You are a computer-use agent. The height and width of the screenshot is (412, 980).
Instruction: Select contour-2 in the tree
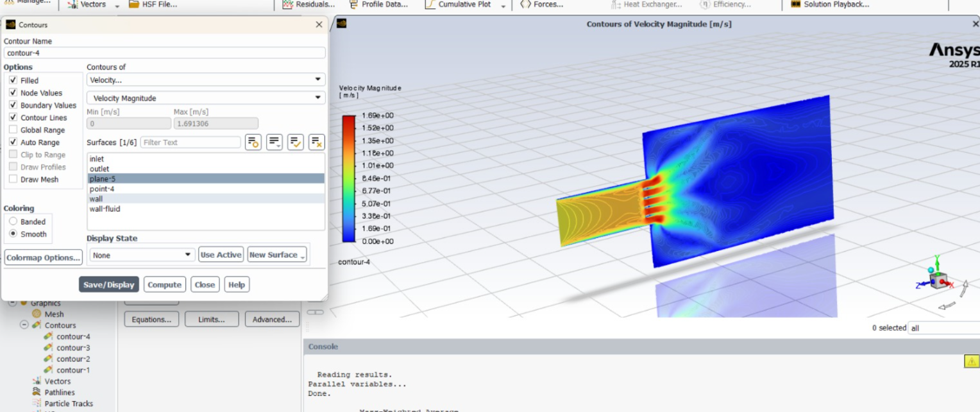[x=73, y=359]
